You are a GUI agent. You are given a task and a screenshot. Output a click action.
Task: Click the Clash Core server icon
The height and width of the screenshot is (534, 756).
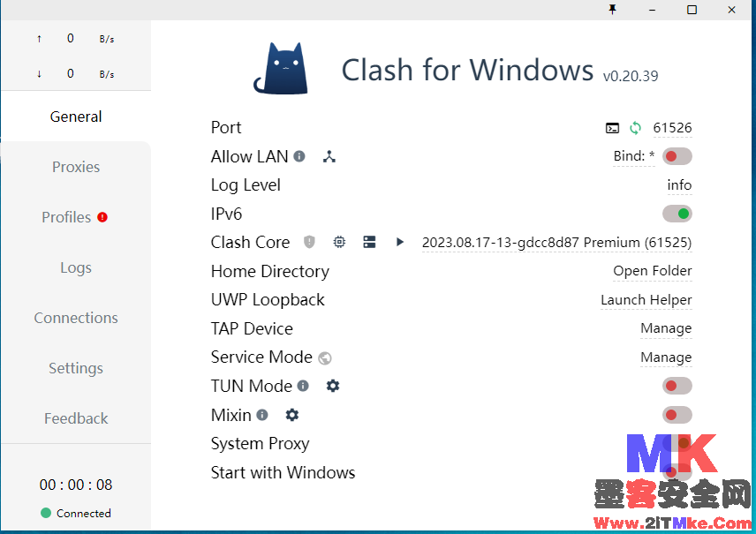click(x=369, y=242)
